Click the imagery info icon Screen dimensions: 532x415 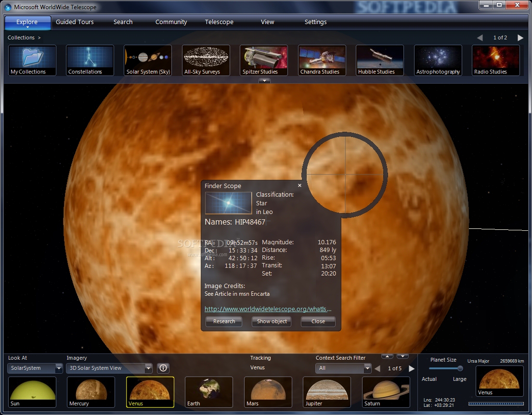point(163,368)
